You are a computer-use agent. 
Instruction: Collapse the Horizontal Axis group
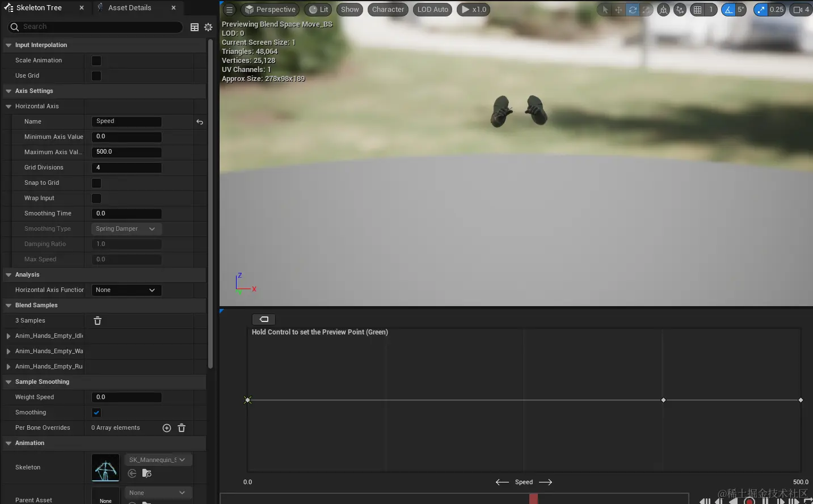tap(9, 107)
